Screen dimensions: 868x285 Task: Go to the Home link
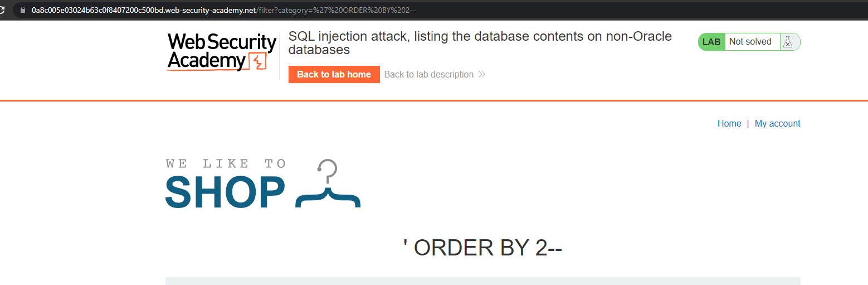pyautogui.click(x=729, y=124)
